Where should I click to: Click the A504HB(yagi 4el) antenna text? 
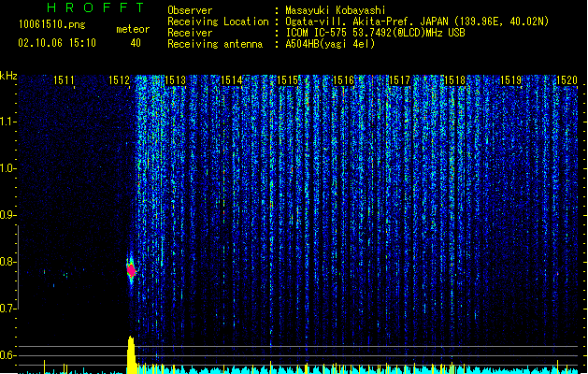click(330, 44)
